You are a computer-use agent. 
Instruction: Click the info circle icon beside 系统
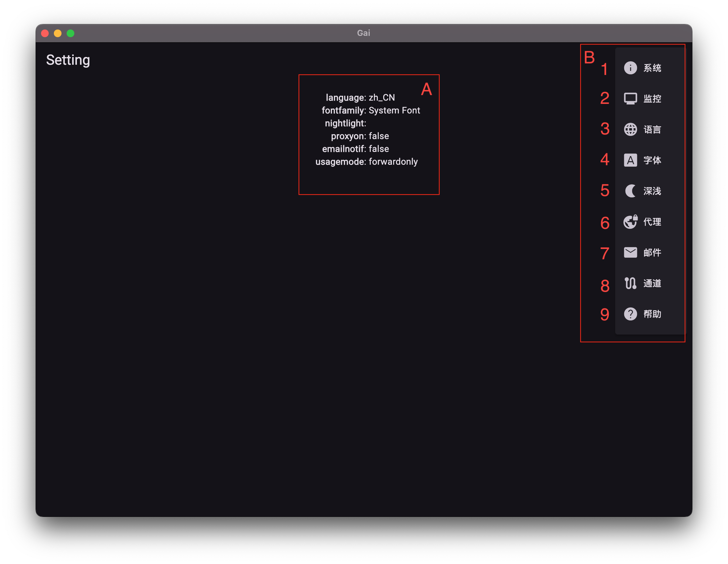[630, 68]
